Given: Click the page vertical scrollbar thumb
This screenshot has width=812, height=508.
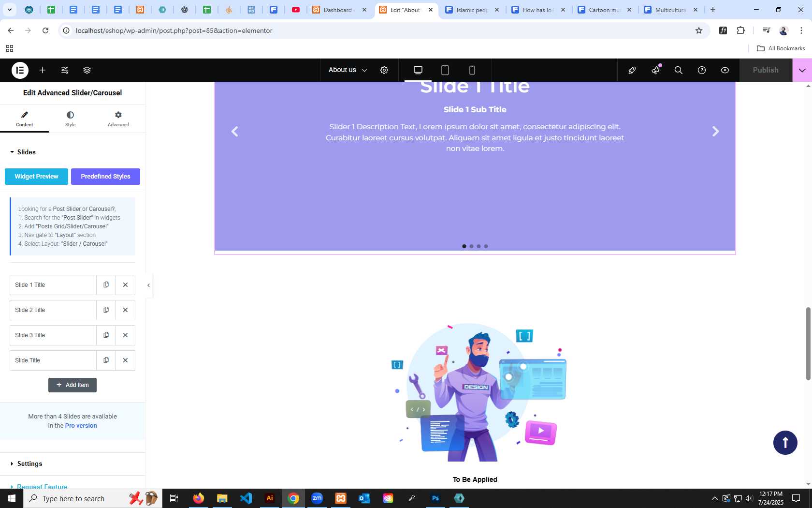Looking at the screenshot, I should coord(808,344).
